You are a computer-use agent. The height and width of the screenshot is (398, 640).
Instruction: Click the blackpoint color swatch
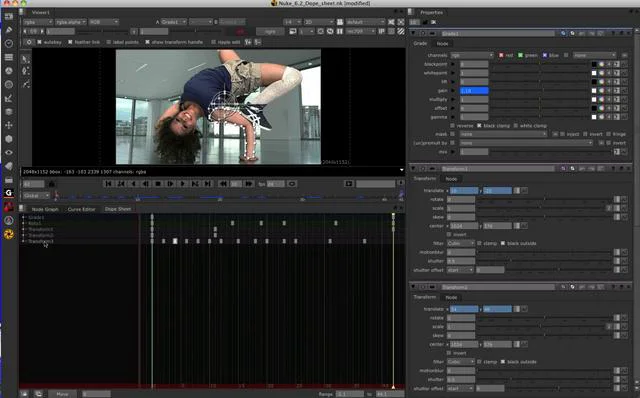[594, 64]
